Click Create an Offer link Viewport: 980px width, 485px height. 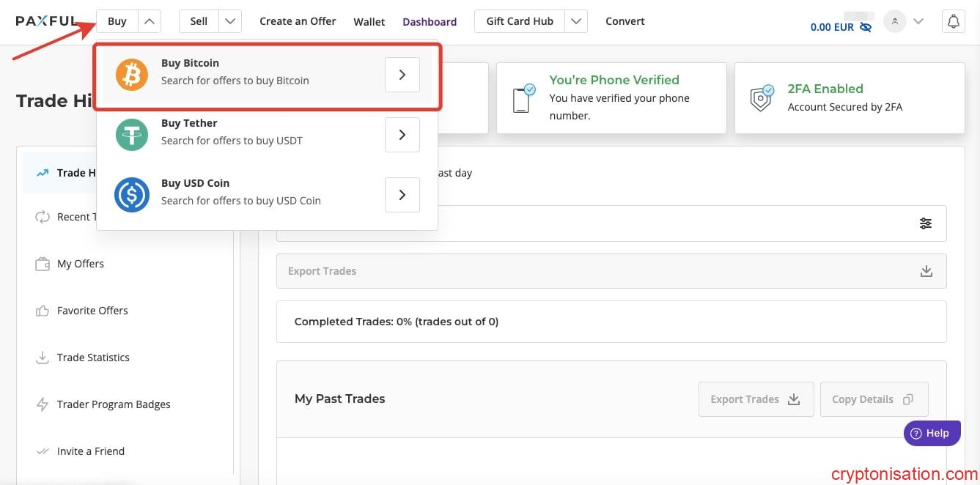(298, 21)
